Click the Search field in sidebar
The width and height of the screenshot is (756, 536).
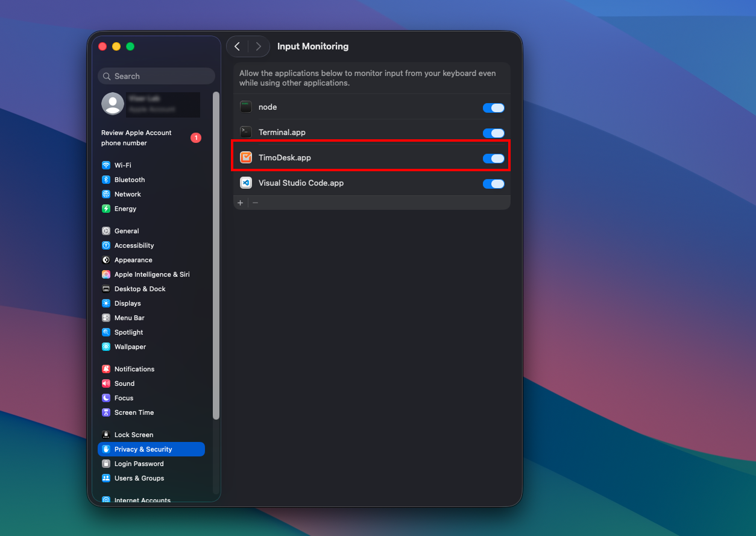[157, 76]
